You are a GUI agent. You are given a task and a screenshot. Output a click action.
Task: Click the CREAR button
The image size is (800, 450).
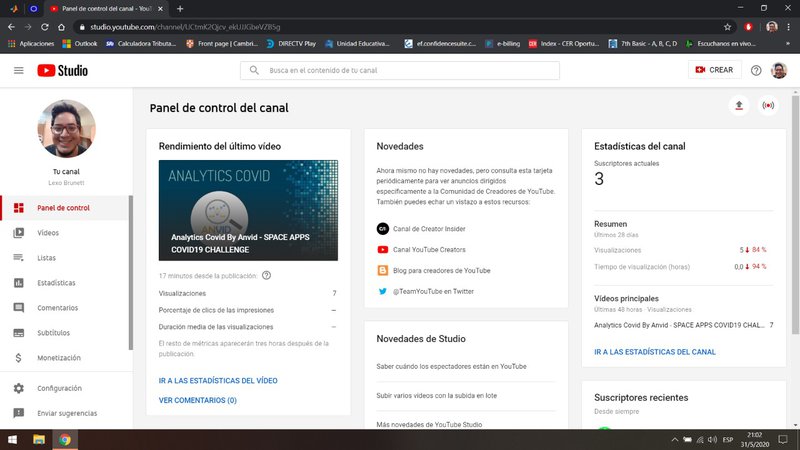714,70
